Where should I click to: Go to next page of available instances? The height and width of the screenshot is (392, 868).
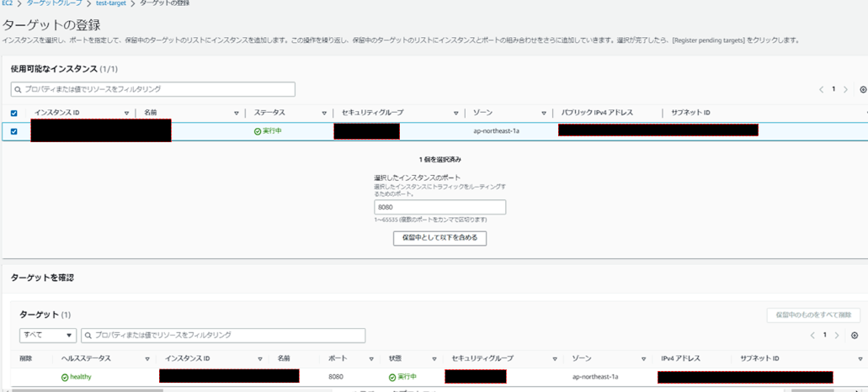click(x=846, y=90)
